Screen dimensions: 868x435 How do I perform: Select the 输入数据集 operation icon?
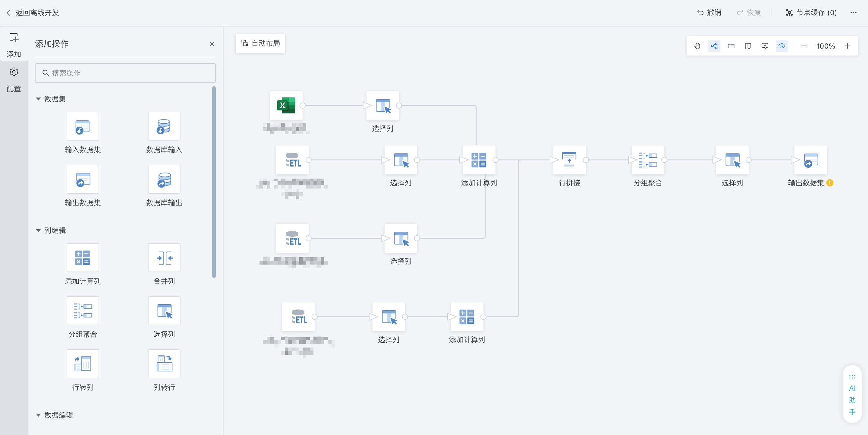coord(83,126)
